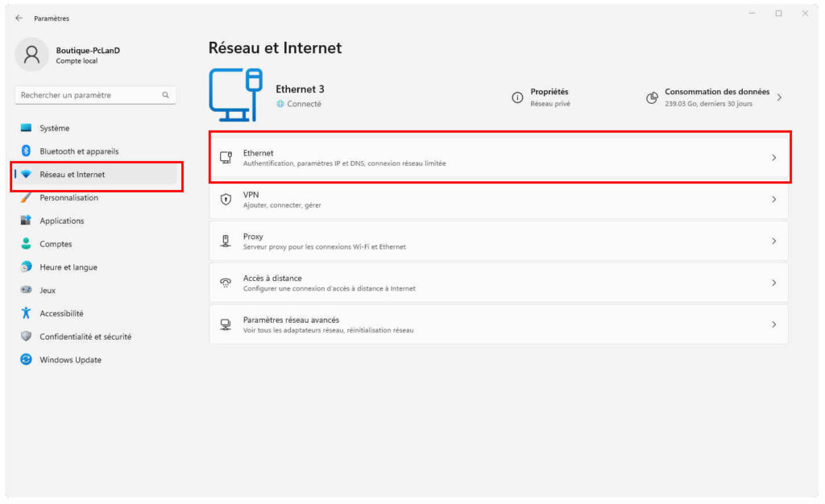
Task: Click the Compte local label
Action: 77,61
